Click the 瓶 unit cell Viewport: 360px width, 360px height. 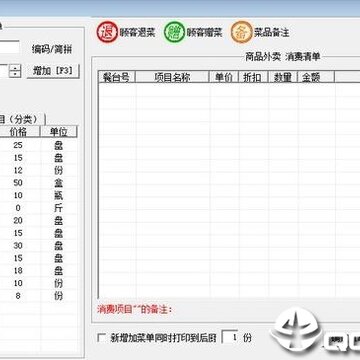(x=59, y=195)
